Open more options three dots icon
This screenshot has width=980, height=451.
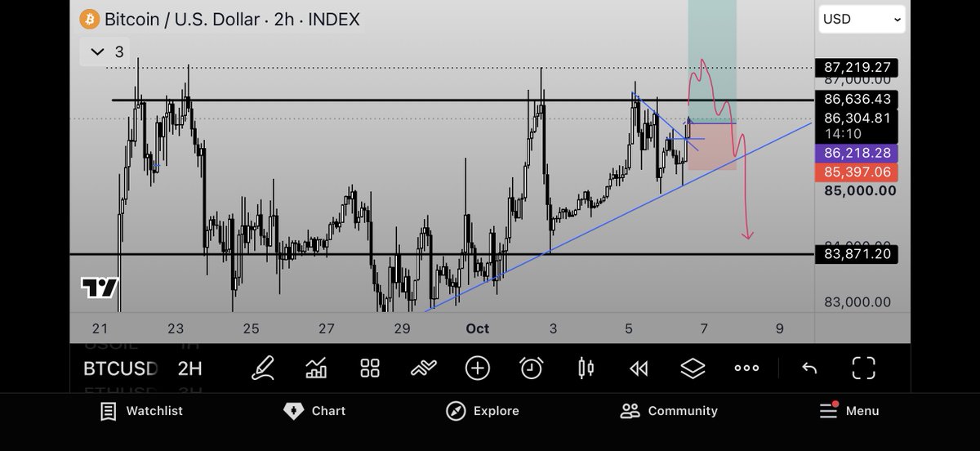point(746,368)
